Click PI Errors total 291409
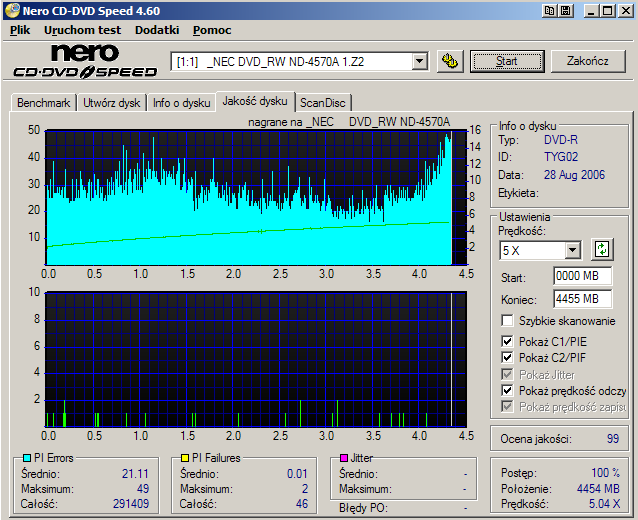 (x=131, y=504)
